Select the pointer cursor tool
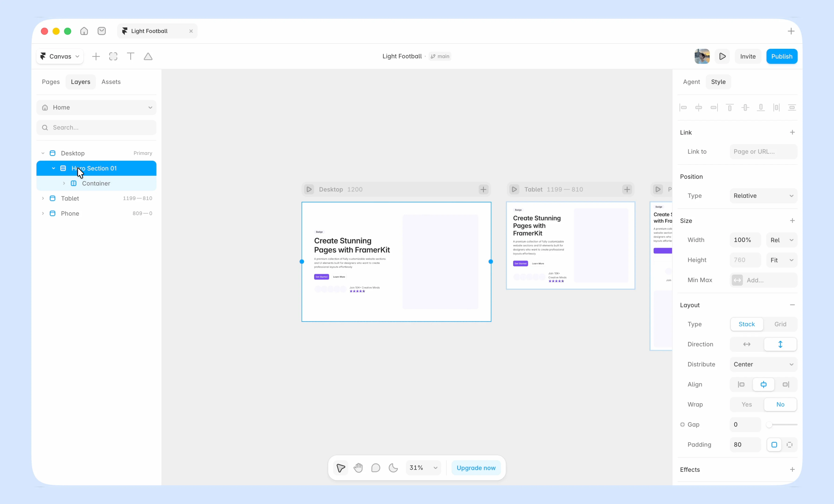This screenshot has height=504, width=834. [341, 468]
